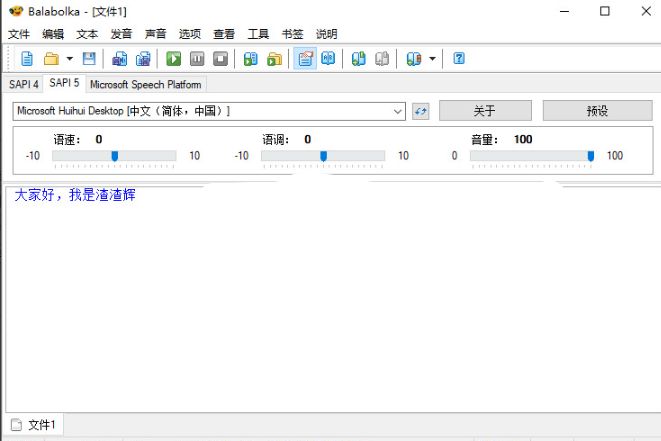Maximize the Balabolka window
Image resolution: width=661 pixels, height=441 pixels.
(x=605, y=11)
